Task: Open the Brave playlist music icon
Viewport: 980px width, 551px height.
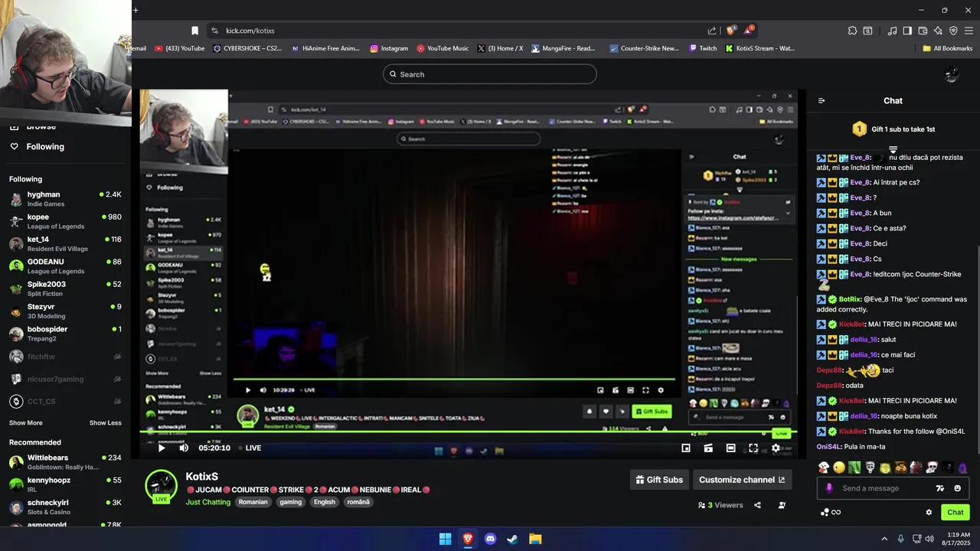Action: (x=892, y=31)
